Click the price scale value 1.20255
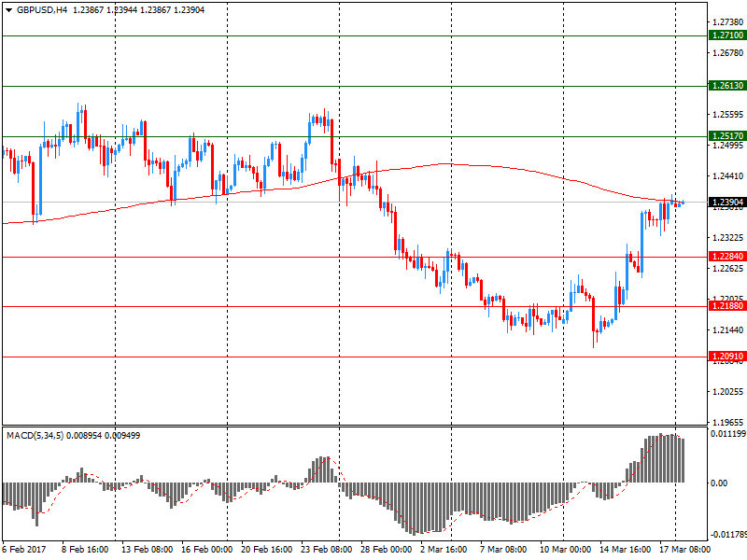Screen dimensions: 747x560 coord(728,392)
